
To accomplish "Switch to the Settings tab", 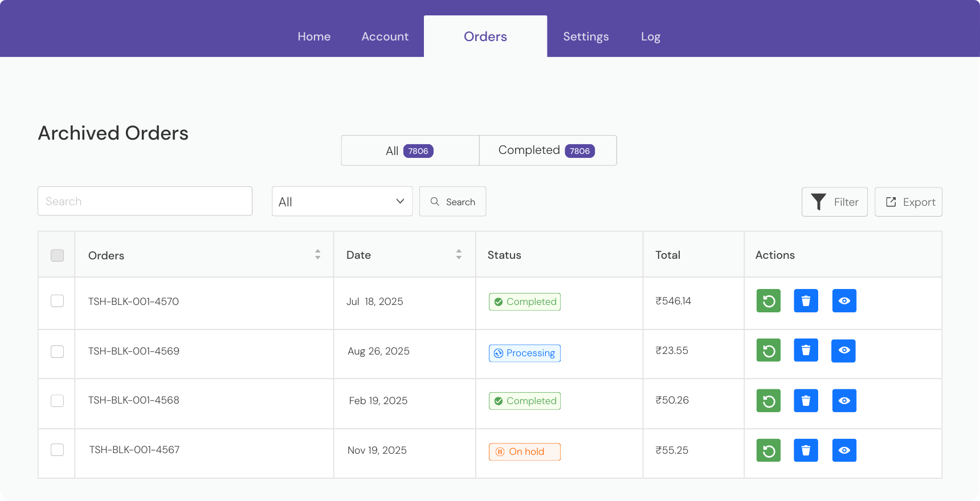I will 586,36.
